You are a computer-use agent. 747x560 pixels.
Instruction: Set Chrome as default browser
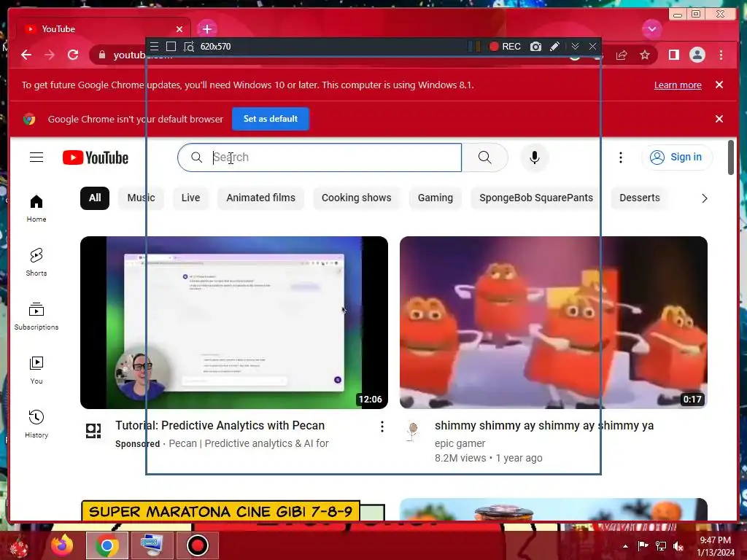pyautogui.click(x=270, y=119)
